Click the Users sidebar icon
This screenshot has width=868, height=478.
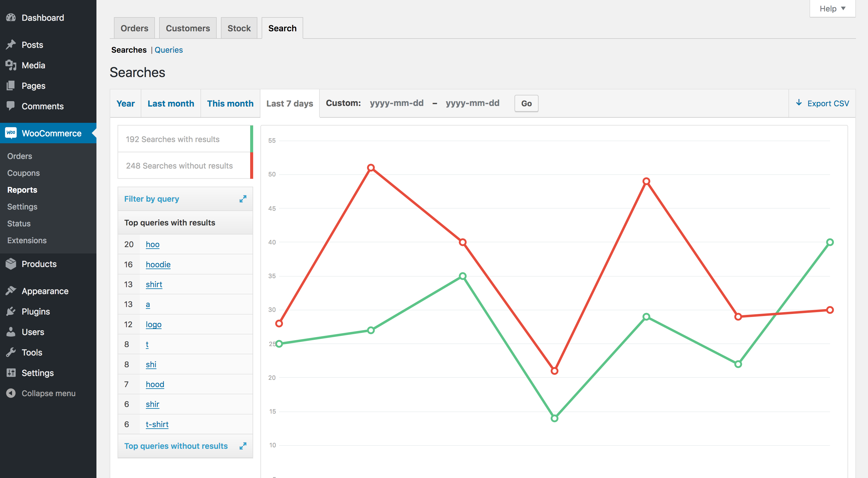[11, 331]
